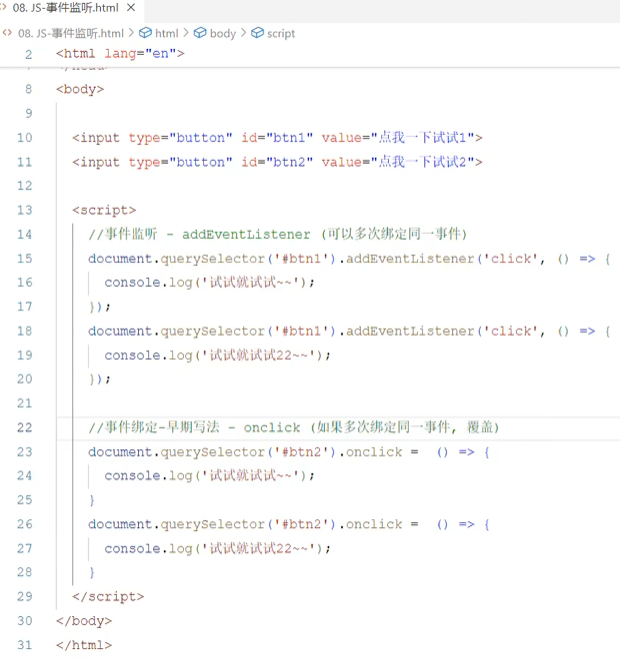Open the body breadcrumb segment
Image resolution: width=620 pixels, height=660 pixels.
(223, 33)
